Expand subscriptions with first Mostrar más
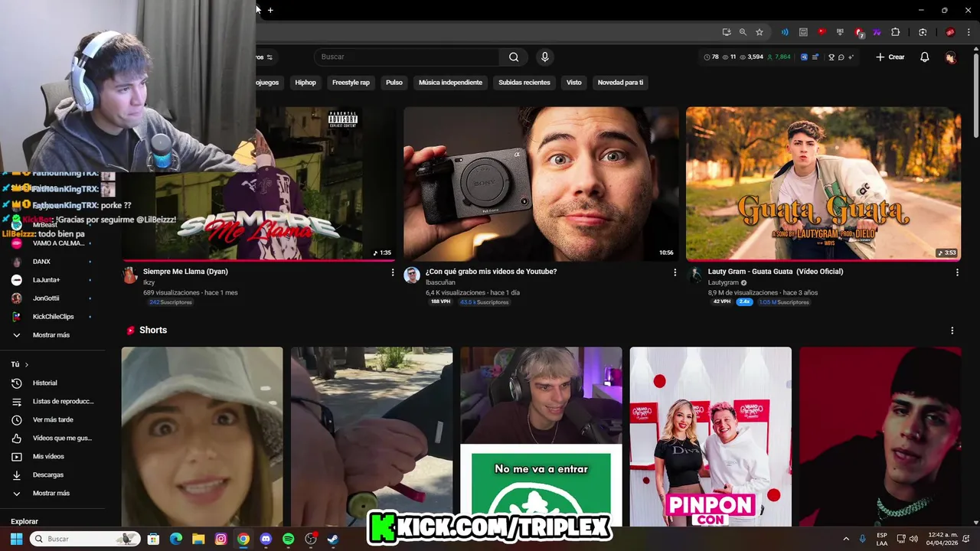Viewport: 980px width, 551px height. coord(52,335)
